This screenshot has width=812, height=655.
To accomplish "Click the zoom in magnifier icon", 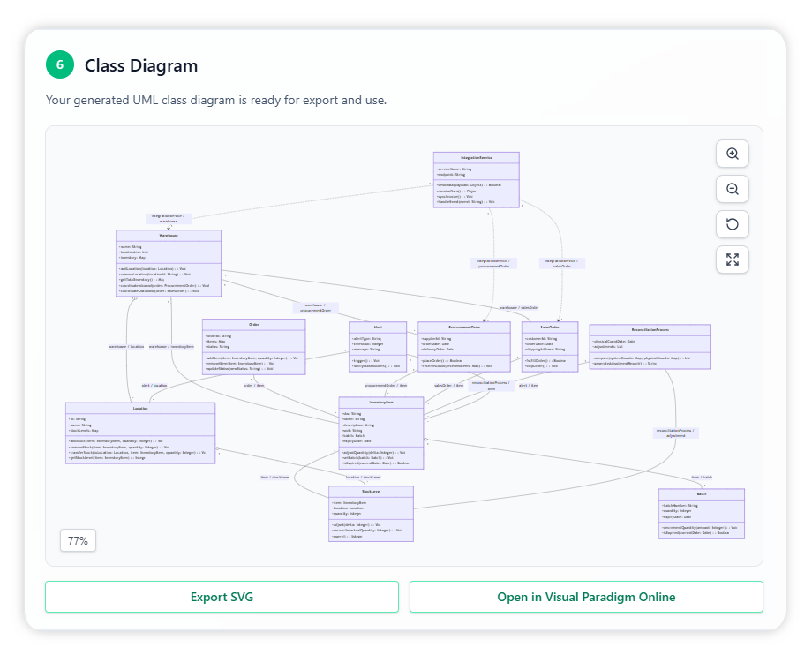I will 732,154.
